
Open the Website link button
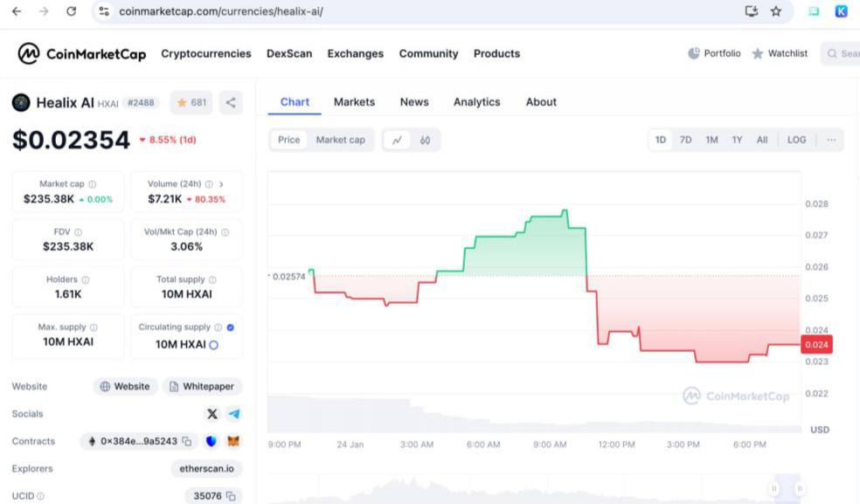tap(125, 387)
